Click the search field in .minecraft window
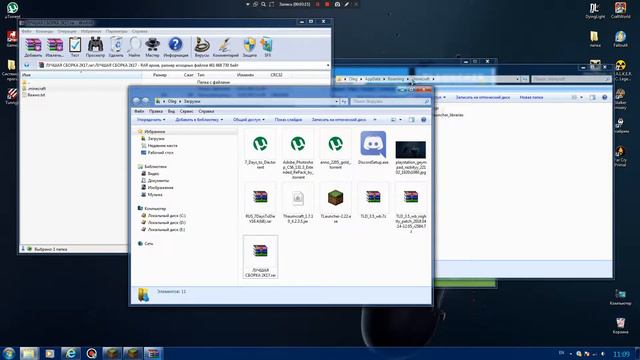Screen dimensions: 640x360 pyautogui.click(x=571, y=79)
